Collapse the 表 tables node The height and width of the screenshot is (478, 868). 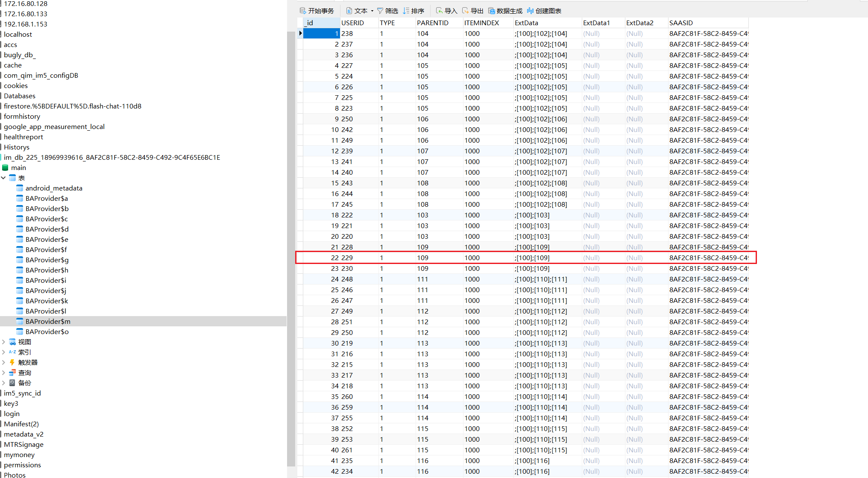click(3, 178)
